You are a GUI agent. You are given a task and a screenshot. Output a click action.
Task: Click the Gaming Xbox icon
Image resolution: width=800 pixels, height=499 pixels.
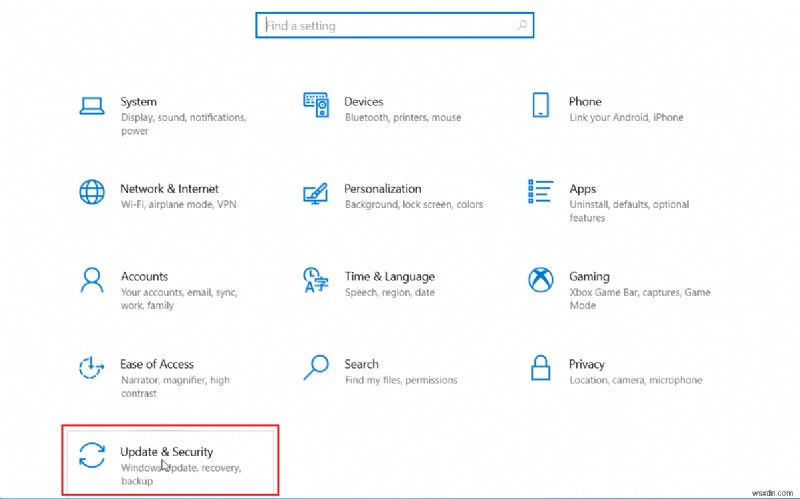point(541,280)
